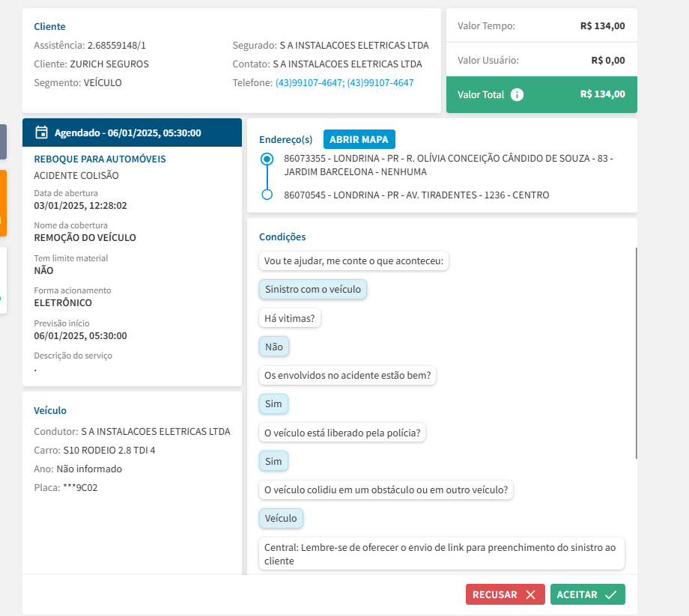This screenshot has width=689, height=616.
Task: Click the calendar icon in the Agendado header
Action: tap(42, 132)
